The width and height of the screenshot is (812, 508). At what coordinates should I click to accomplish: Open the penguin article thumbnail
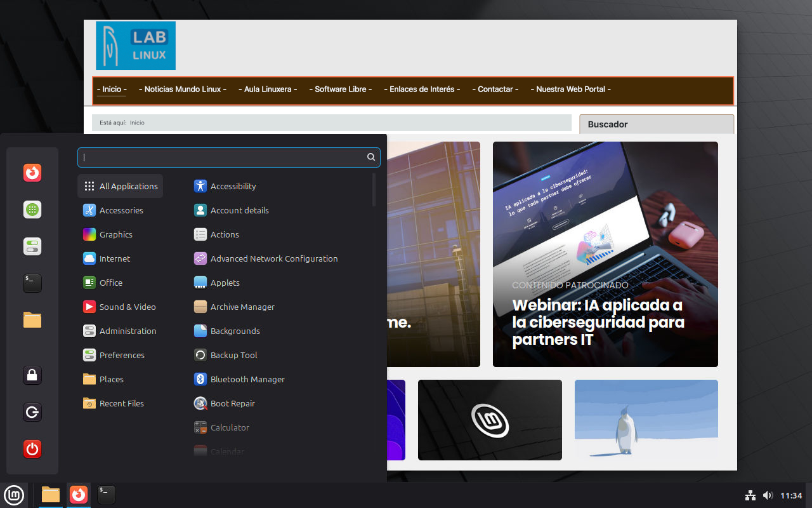(646, 420)
